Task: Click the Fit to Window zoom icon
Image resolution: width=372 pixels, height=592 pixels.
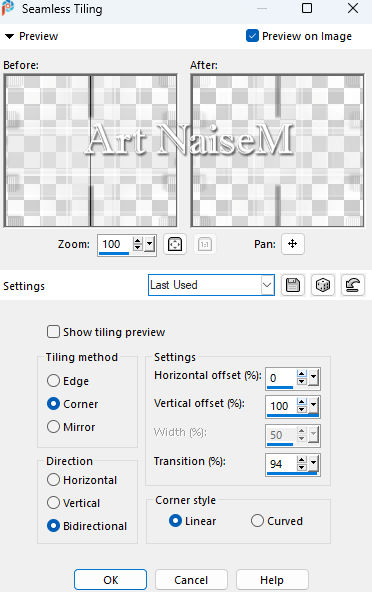Action: pos(175,244)
